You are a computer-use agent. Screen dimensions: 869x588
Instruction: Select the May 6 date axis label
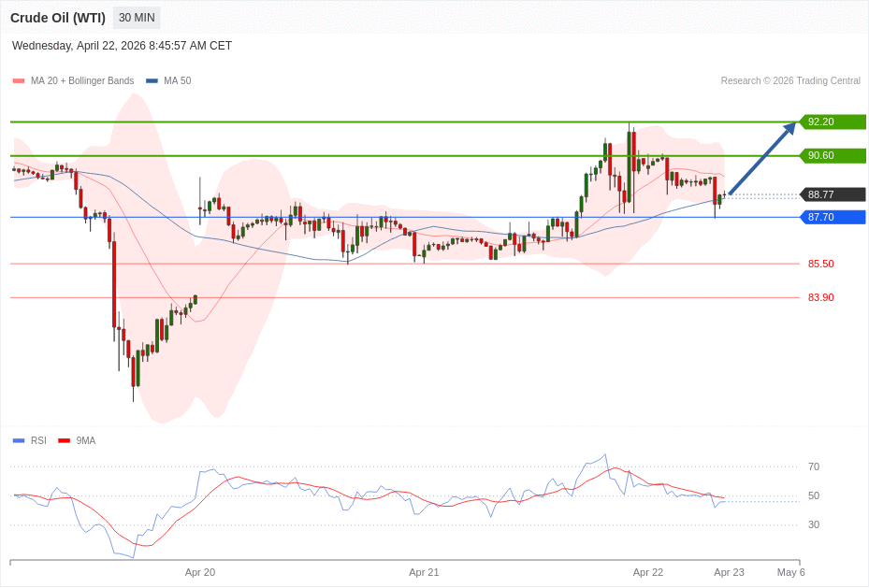790,572
